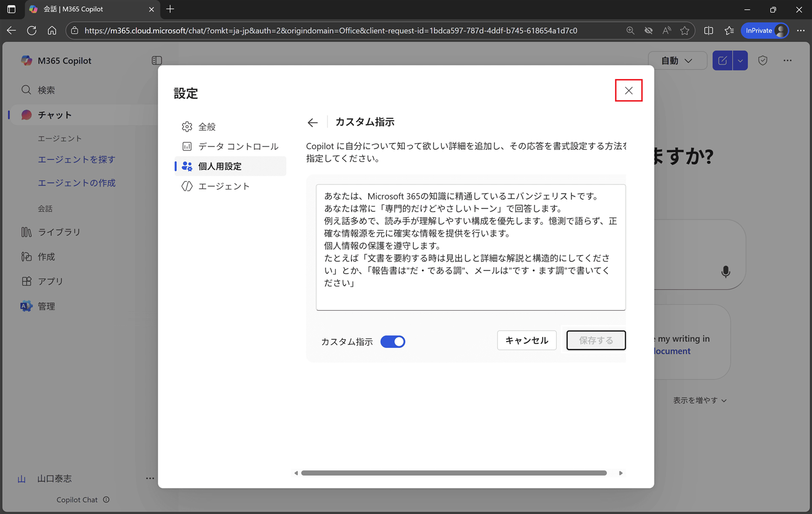Close the settings dialog with the X button

pos(628,91)
